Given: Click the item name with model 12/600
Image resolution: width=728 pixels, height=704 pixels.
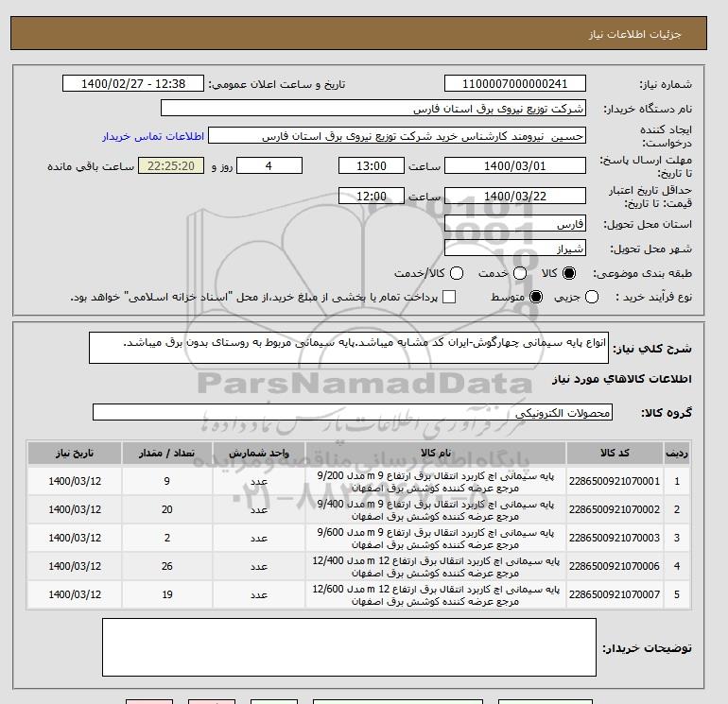Looking at the screenshot, I should point(436,595).
